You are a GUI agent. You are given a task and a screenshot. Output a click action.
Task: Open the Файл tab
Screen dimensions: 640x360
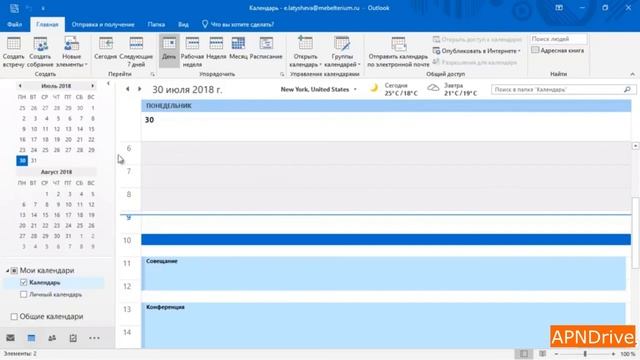14,24
